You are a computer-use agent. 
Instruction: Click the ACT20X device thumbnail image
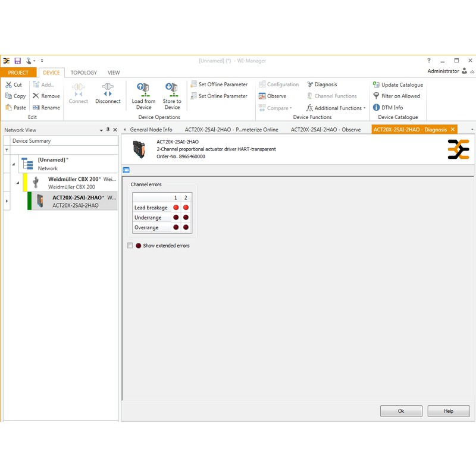coord(139,149)
